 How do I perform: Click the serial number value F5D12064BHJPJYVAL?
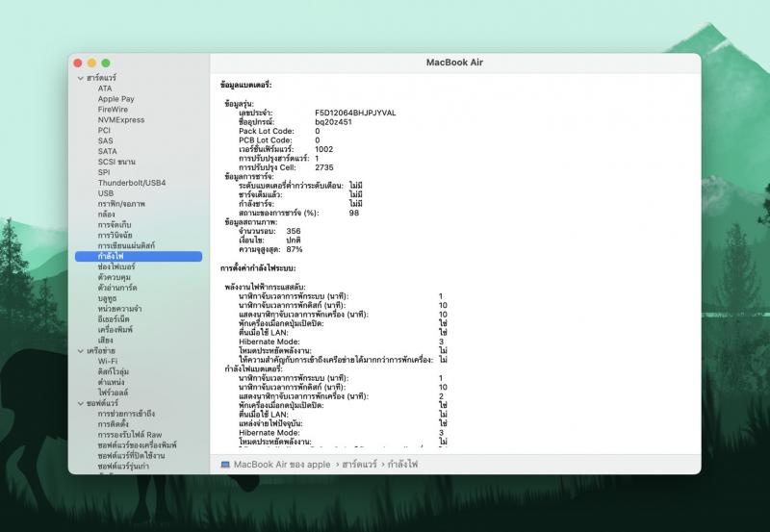[x=355, y=113]
